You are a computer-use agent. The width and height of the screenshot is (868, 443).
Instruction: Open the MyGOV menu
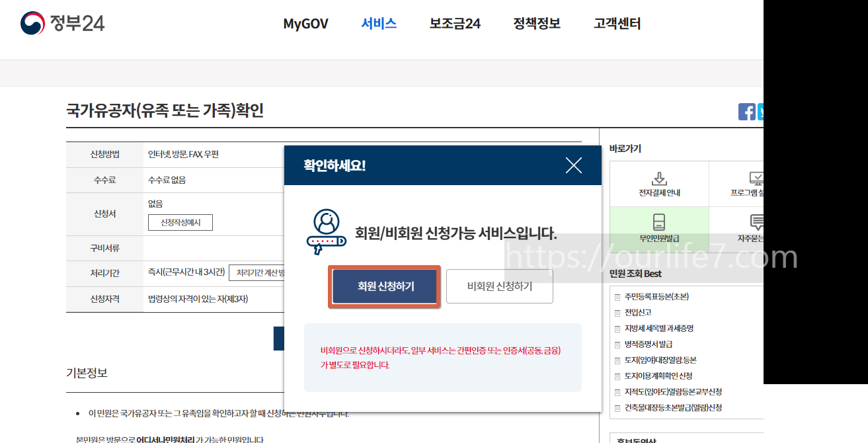coord(305,23)
